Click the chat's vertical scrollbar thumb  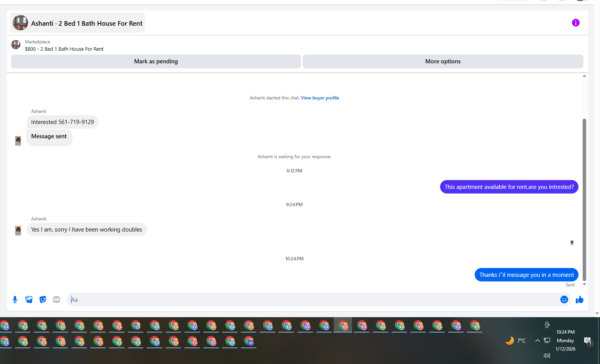tap(584, 200)
